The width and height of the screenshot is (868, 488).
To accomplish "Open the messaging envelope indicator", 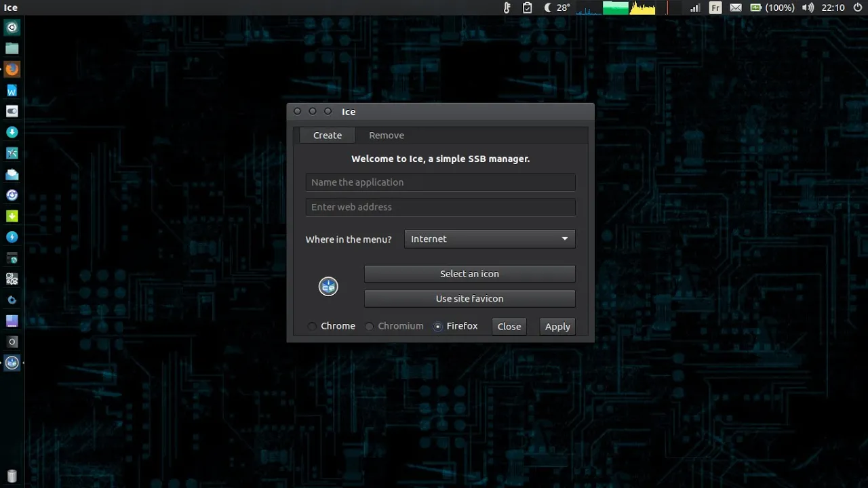I will pos(736,7).
